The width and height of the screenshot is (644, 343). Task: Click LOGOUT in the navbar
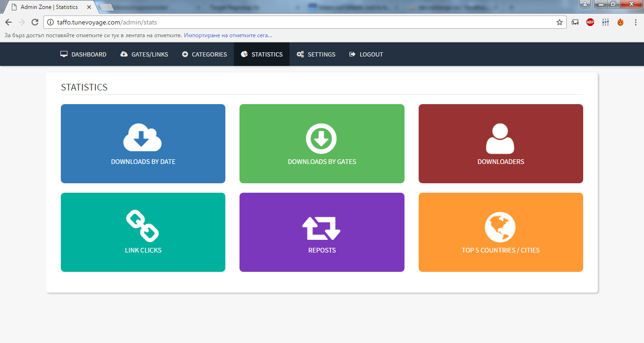tap(366, 54)
